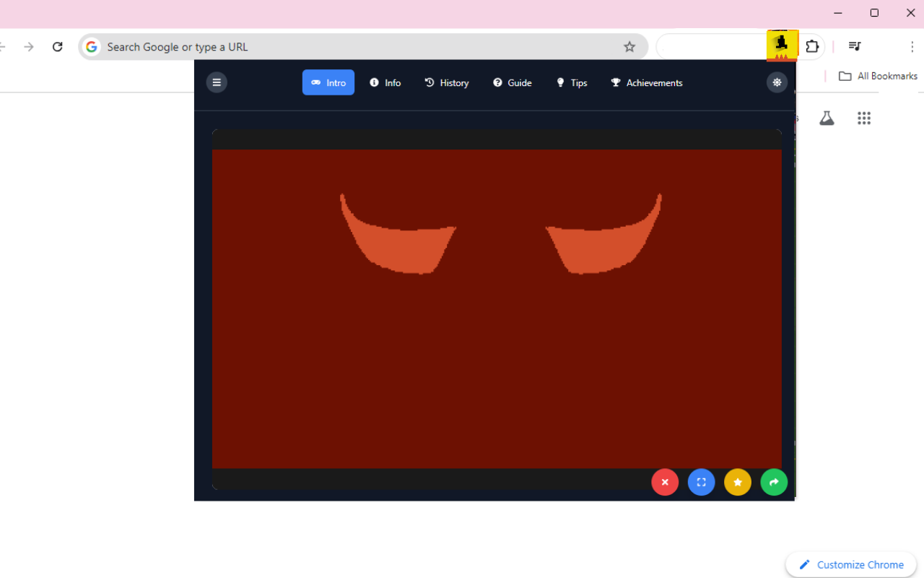Click the yellow star favorite button
The image size is (924, 578).
tap(737, 482)
